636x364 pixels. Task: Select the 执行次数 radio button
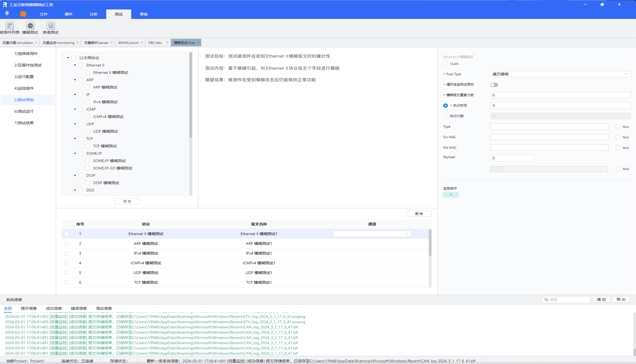[x=445, y=116]
